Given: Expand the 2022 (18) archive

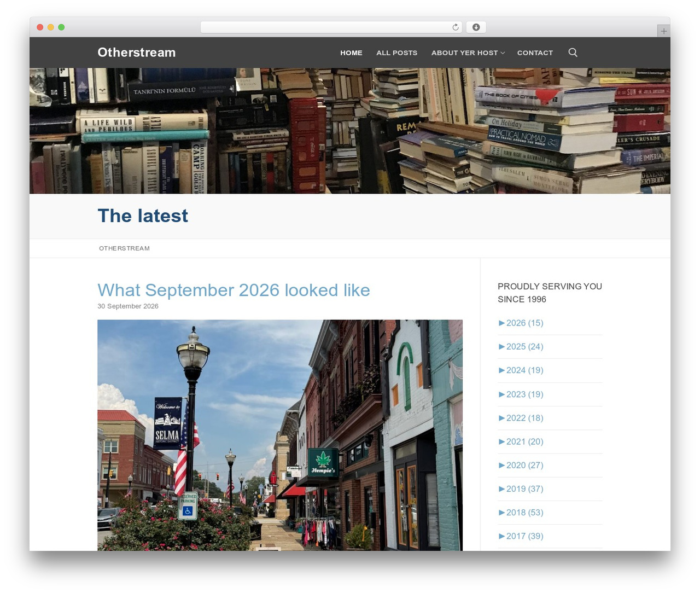Looking at the screenshot, I should pos(521,418).
